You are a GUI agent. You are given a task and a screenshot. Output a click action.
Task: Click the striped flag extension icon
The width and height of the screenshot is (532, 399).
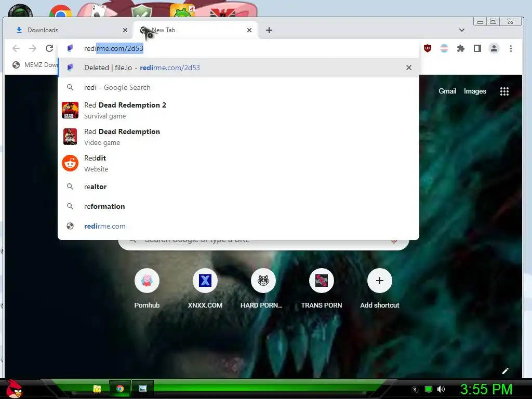[444, 48]
